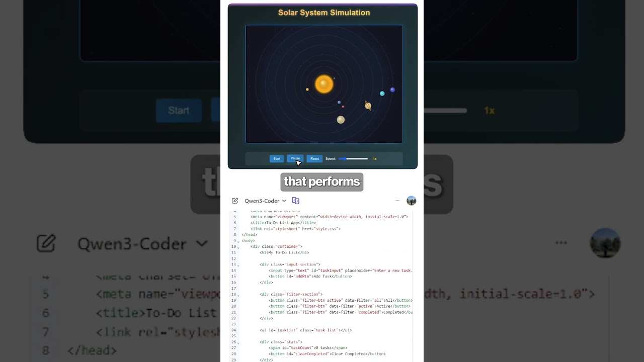
Task: Click the Solar System Simulation title
Action: [x=324, y=13]
